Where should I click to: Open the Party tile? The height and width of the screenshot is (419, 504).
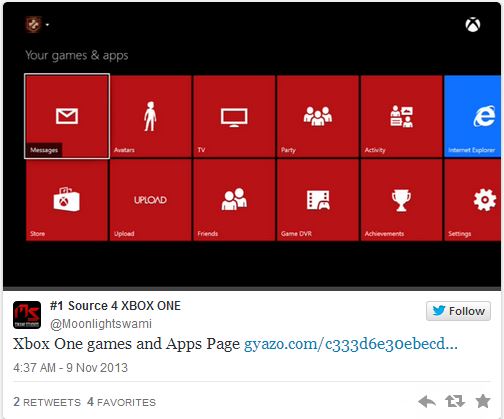coord(318,116)
